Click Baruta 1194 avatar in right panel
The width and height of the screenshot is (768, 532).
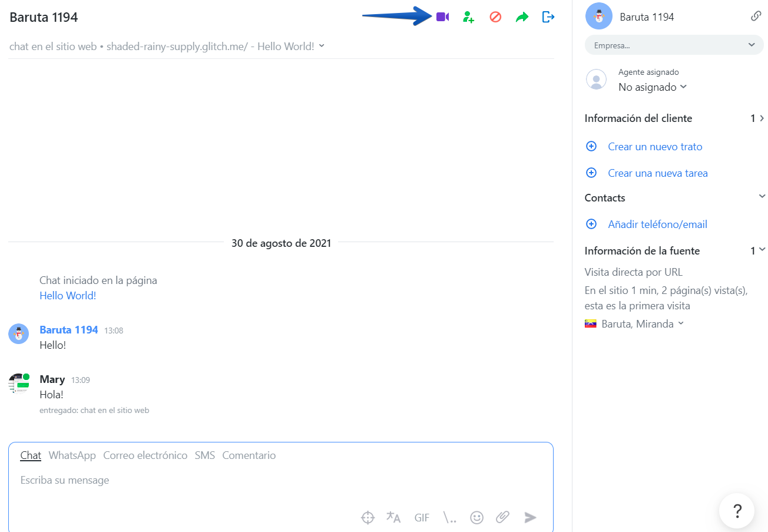(599, 16)
